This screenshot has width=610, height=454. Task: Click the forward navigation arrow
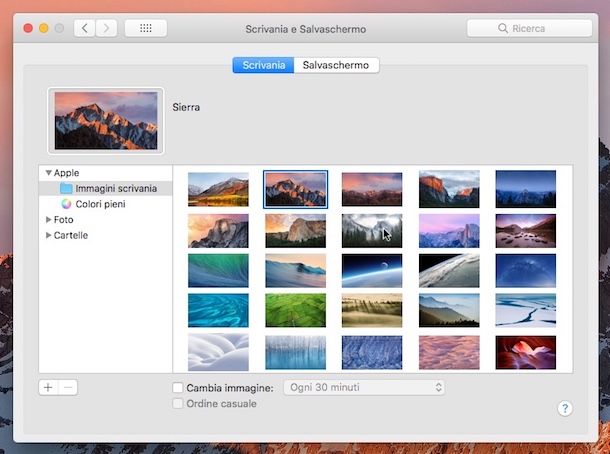click(x=106, y=28)
